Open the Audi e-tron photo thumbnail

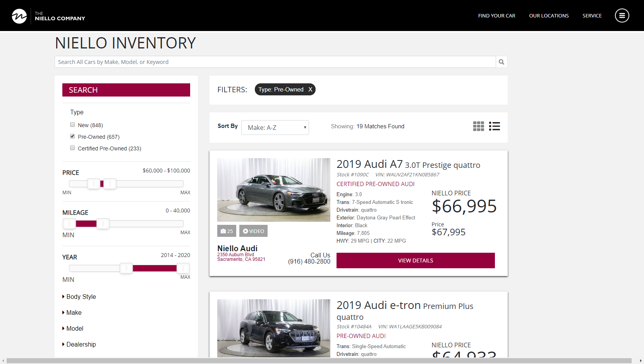point(274,328)
